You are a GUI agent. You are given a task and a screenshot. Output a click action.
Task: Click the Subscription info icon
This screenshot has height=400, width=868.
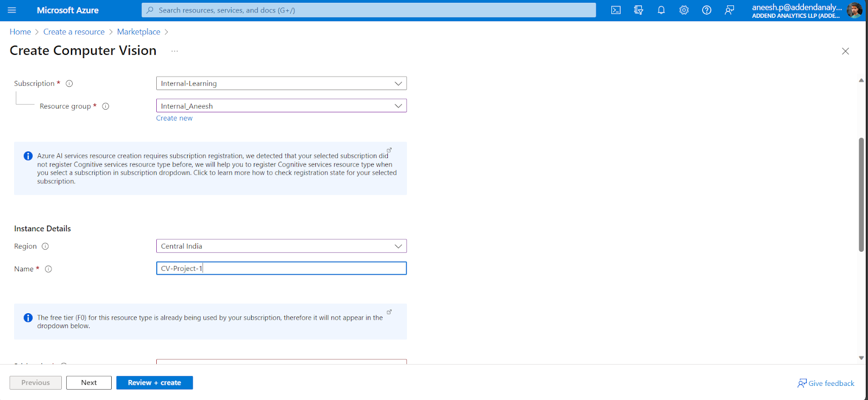click(x=69, y=84)
